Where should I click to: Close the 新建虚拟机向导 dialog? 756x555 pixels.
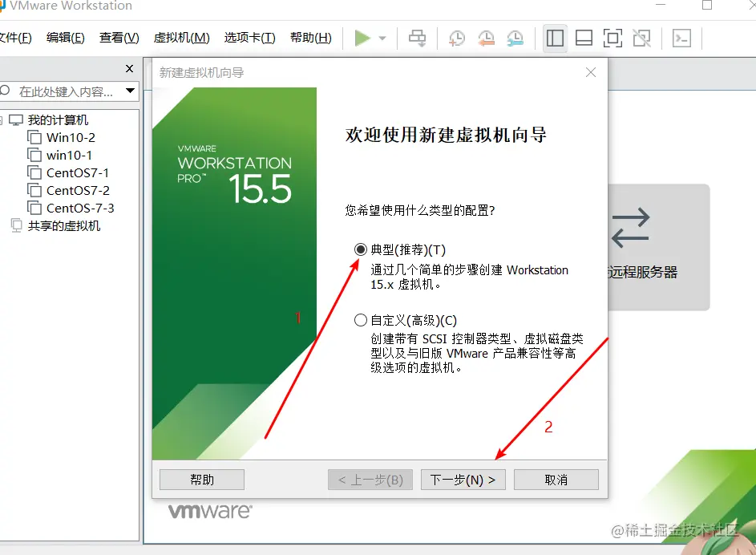(591, 72)
